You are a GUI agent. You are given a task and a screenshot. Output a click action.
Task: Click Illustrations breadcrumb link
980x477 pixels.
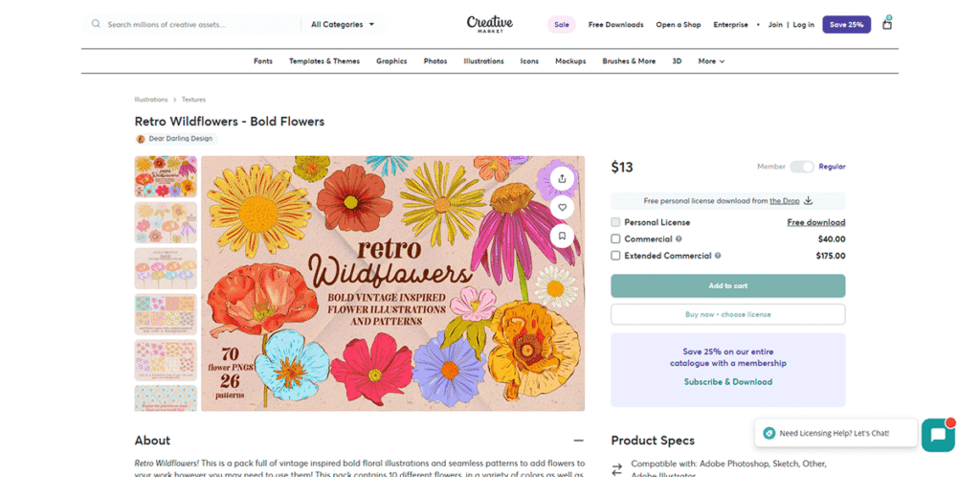[151, 100]
